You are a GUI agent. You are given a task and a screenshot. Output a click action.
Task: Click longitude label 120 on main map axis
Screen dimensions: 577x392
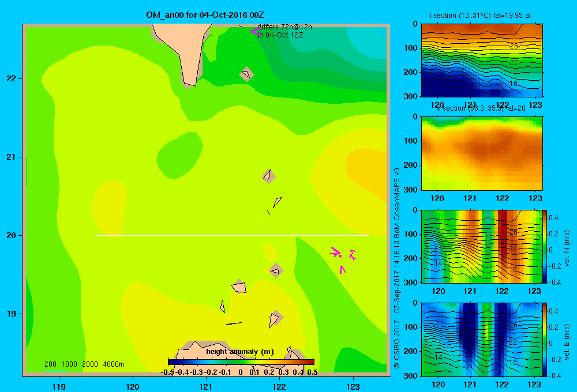point(133,386)
